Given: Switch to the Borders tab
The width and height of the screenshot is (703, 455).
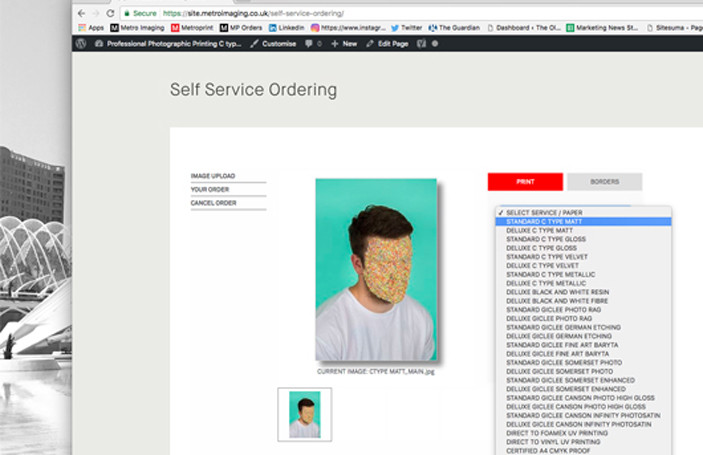Looking at the screenshot, I should tap(604, 182).
